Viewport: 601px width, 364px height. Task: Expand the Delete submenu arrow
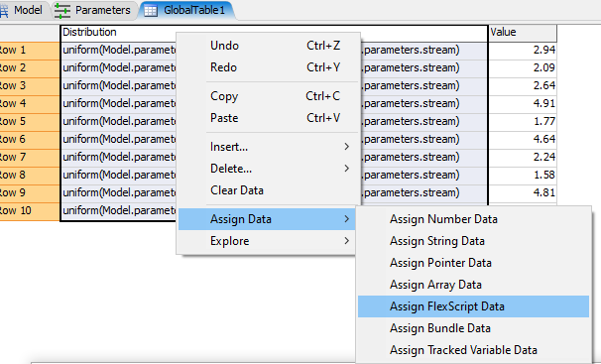coord(346,169)
